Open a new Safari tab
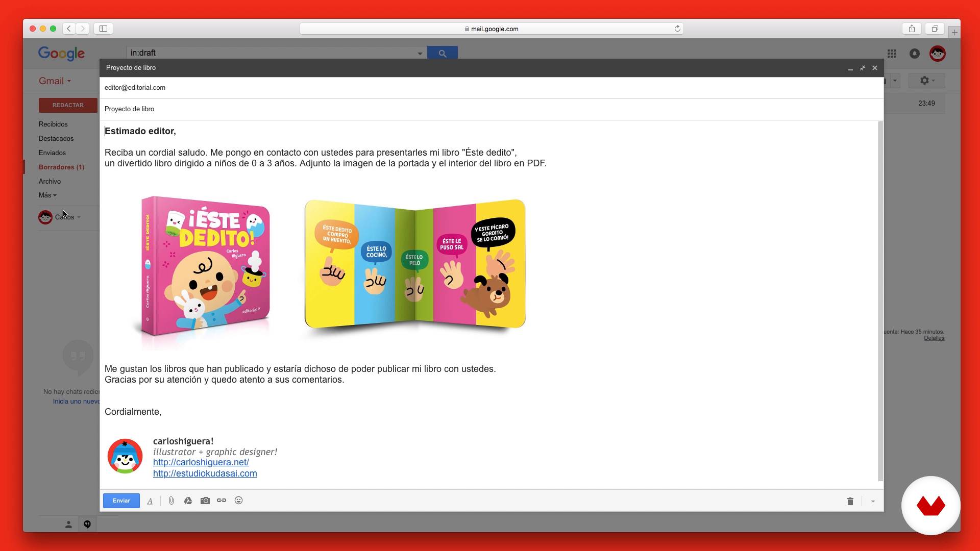This screenshot has height=551, width=980. pos(954,33)
